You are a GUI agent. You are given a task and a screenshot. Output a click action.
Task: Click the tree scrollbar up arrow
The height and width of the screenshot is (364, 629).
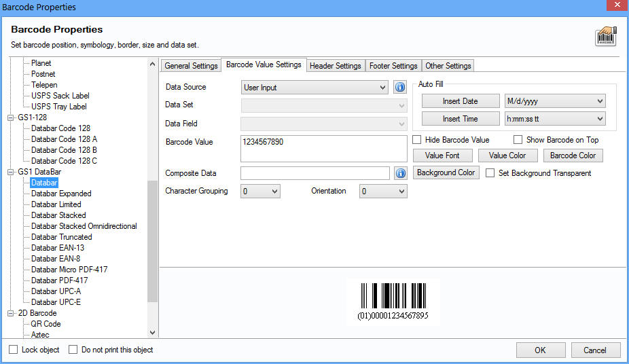pyautogui.click(x=152, y=64)
